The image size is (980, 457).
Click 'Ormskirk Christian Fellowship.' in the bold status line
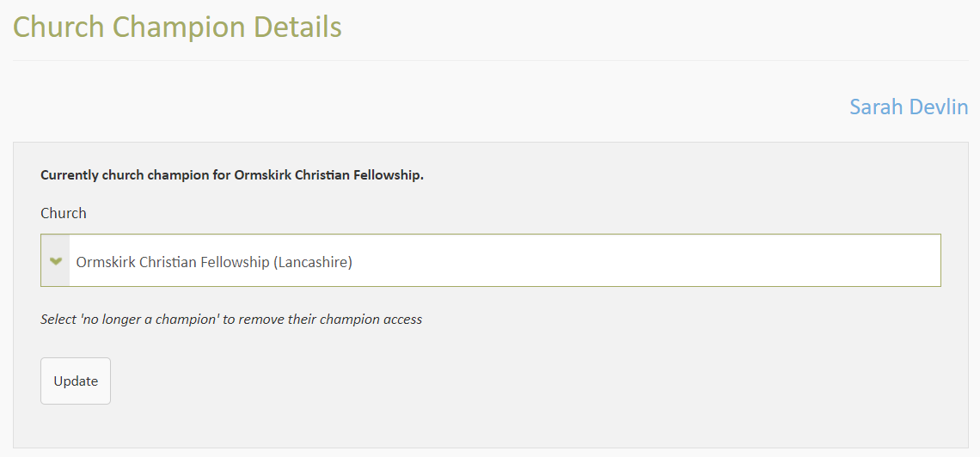pyautogui.click(x=329, y=175)
